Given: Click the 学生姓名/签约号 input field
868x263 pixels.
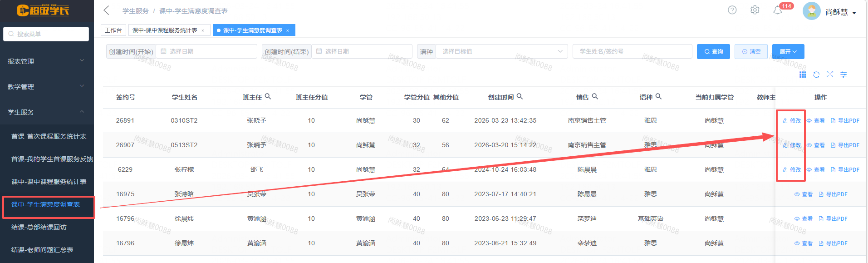Looking at the screenshot, I should [x=632, y=51].
